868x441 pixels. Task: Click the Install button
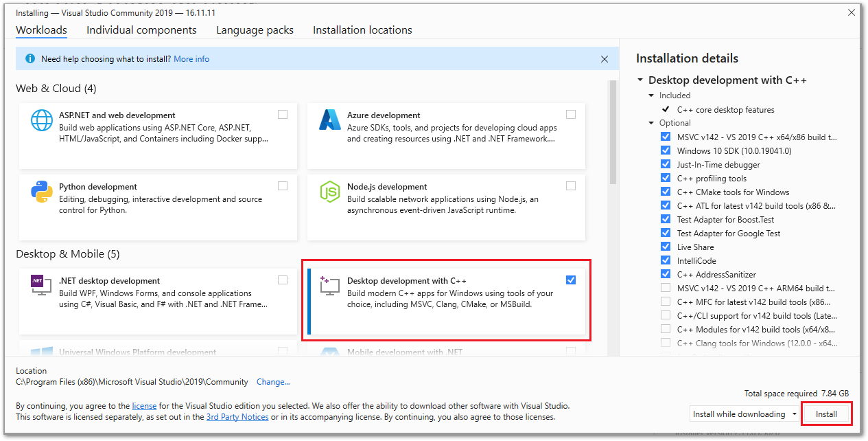tap(826, 414)
